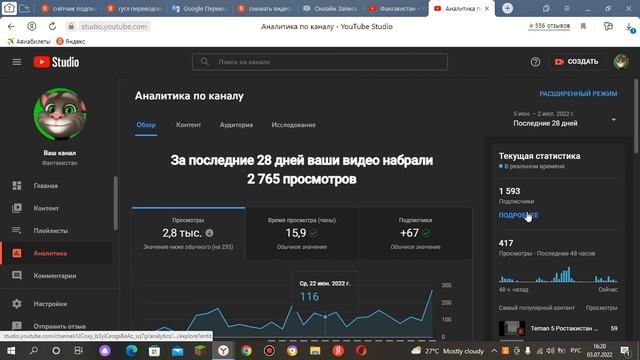
Task: Click ПОДРОБНЕЕ under subscribers count
Action: pyautogui.click(x=518, y=215)
